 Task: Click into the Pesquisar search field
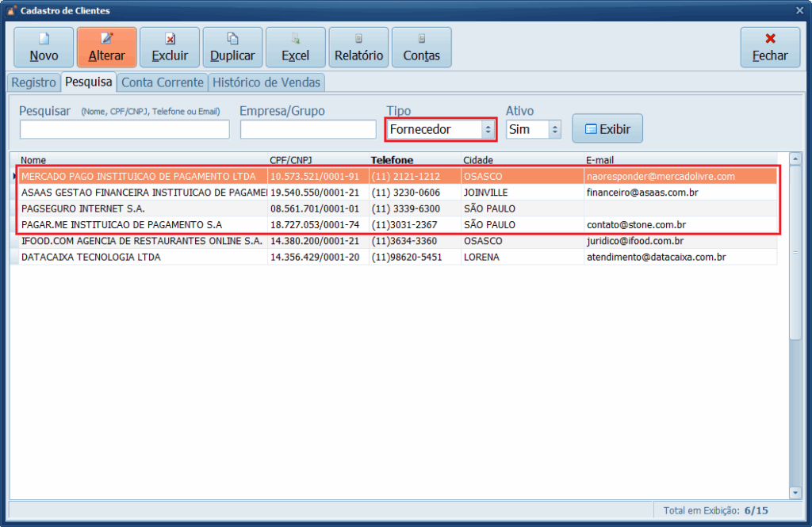pyautogui.click(x=124, y=129)
